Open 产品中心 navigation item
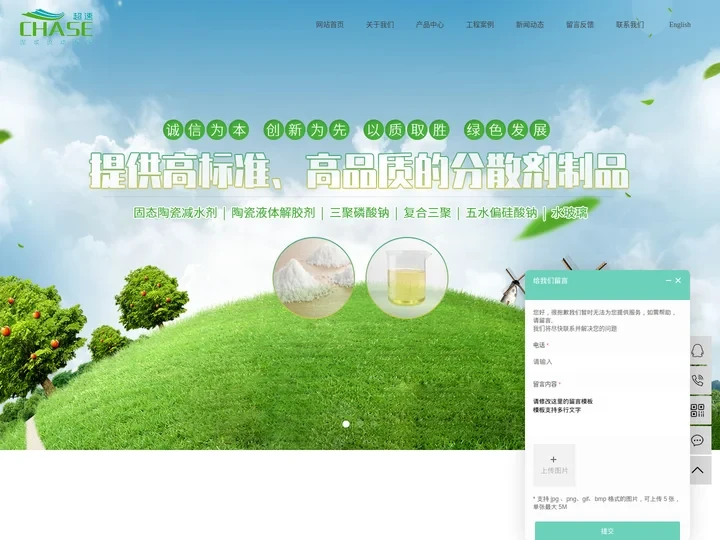The width and height of the screenshot is (720, 540). [430, 25]
